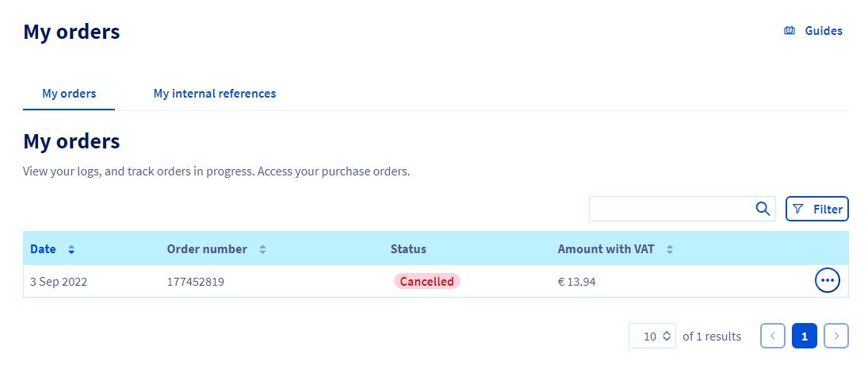This screenshot has width=868, height=377.
Task: Open My internal references tab
Action: (x=215, y=94)
